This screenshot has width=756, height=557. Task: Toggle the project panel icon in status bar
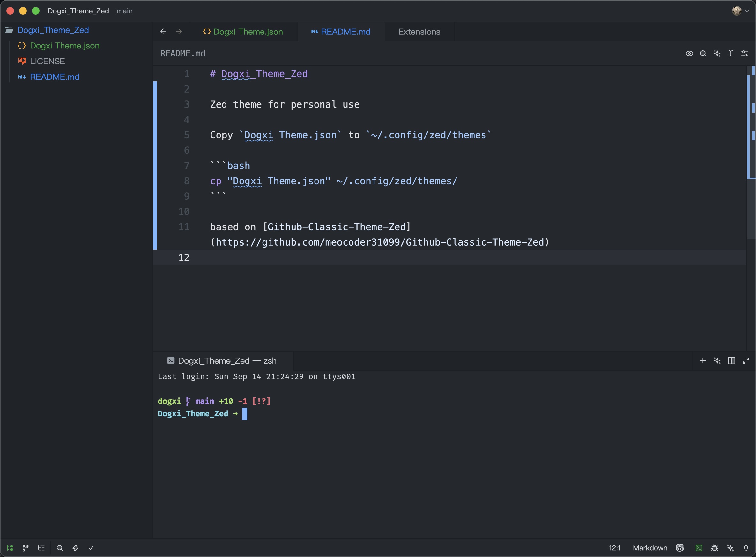[10, 548]
